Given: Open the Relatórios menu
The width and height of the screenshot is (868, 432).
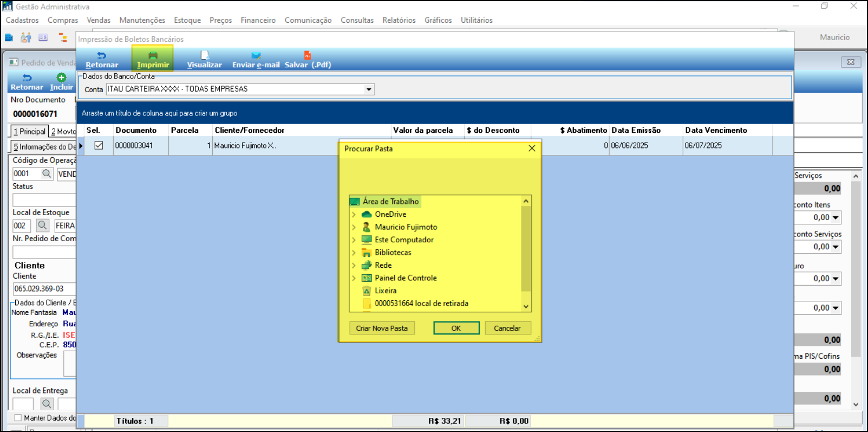Looking at the screenshot, I should coord(399,20).
